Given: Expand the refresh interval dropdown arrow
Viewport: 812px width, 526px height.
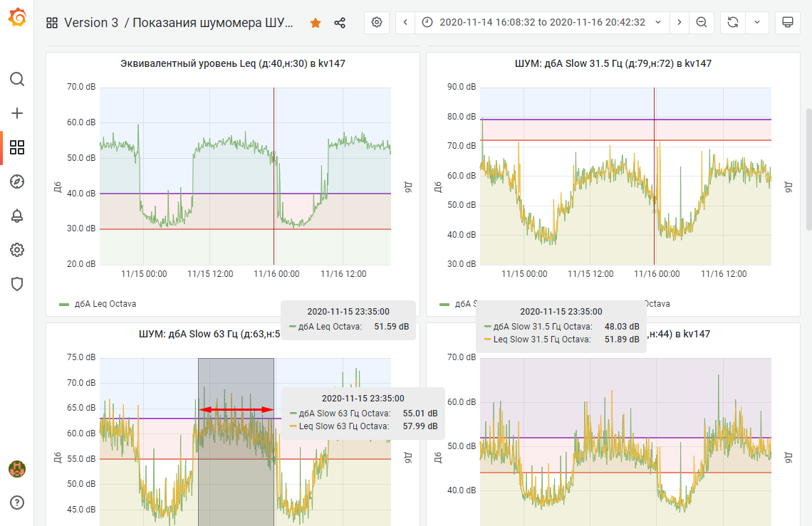Looking at the screenshot, I should pos(756,22).
